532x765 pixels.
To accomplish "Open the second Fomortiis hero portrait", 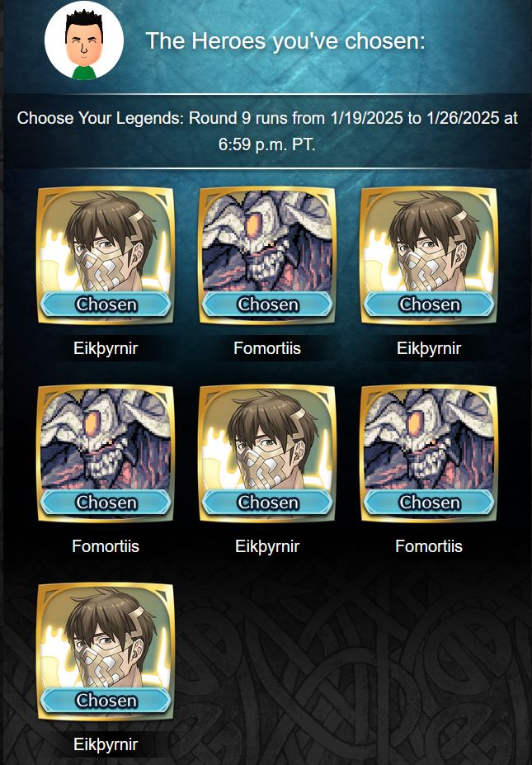I will [106, 454].
